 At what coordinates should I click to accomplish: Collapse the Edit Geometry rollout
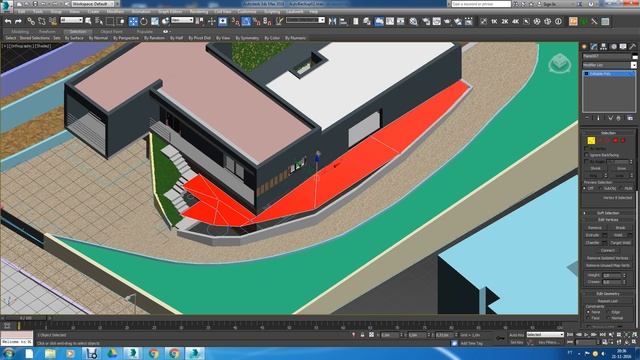tap(608, 294)
